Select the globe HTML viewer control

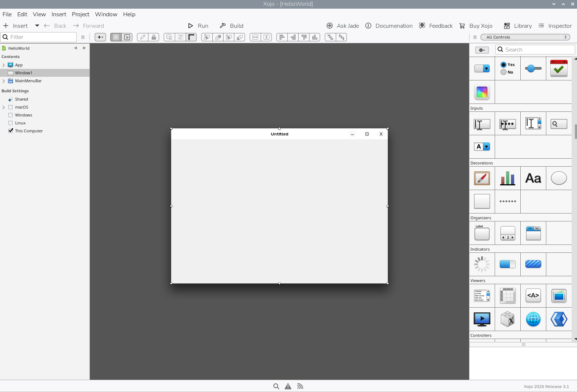tap(533, 319)
